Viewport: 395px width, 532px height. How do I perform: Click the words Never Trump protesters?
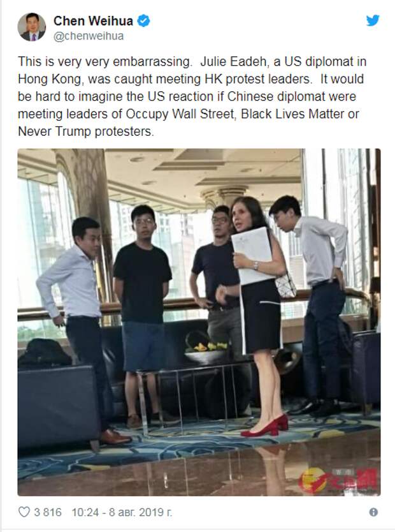pyautogui.click(x=86, y=131)
